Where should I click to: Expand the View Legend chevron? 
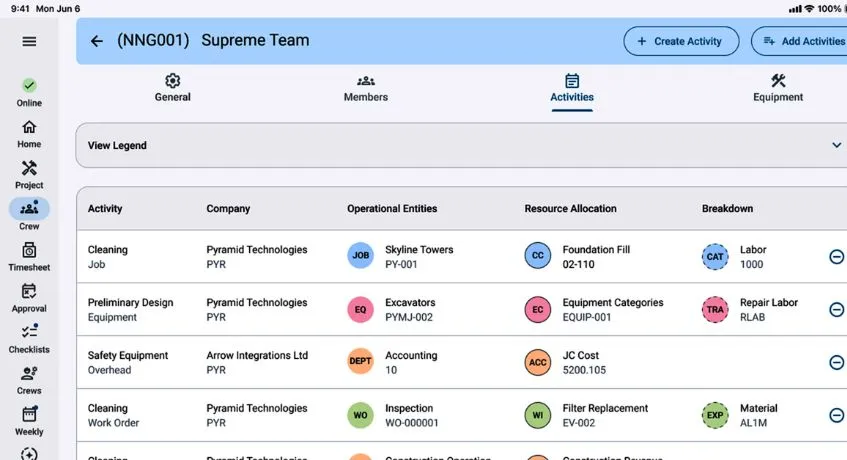(836, 145)
